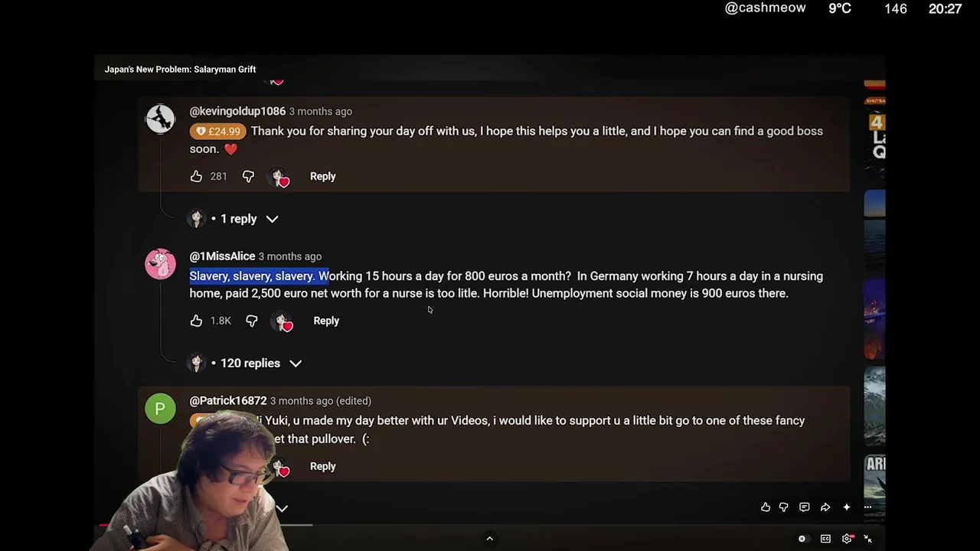The height and width of the screenshot is (551, 980).
Task: Open the @Patrick16872 channel link
Action: pyautogui.click(x=228, y=401)
